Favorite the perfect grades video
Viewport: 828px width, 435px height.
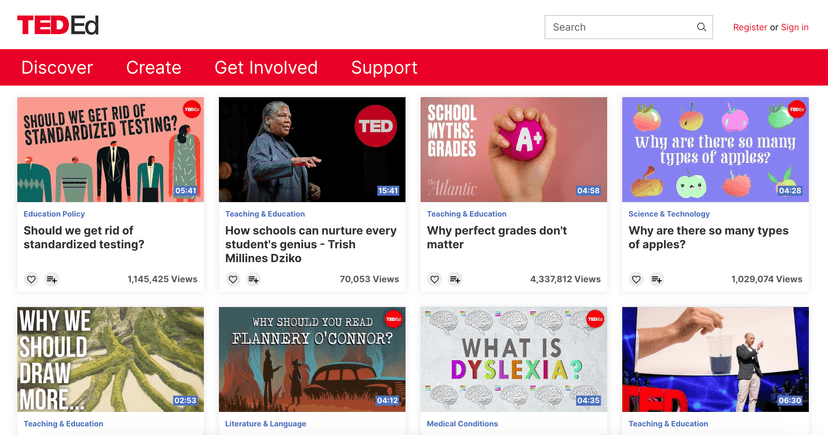coord(435,279)
